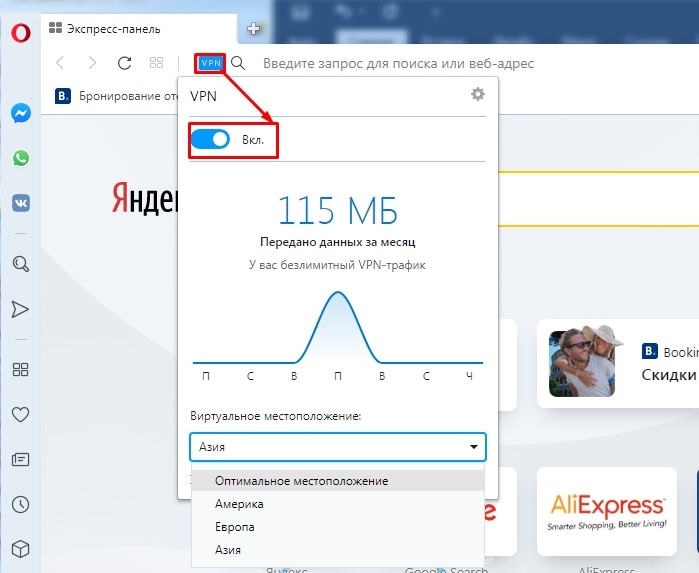
Task: Open VK in the sidebar
Action: (21, 203)
